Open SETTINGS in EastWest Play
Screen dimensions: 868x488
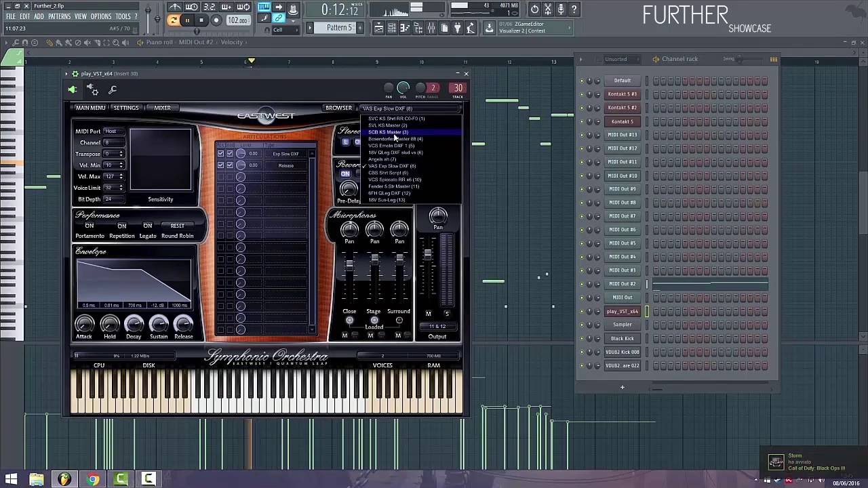[125, 108]
